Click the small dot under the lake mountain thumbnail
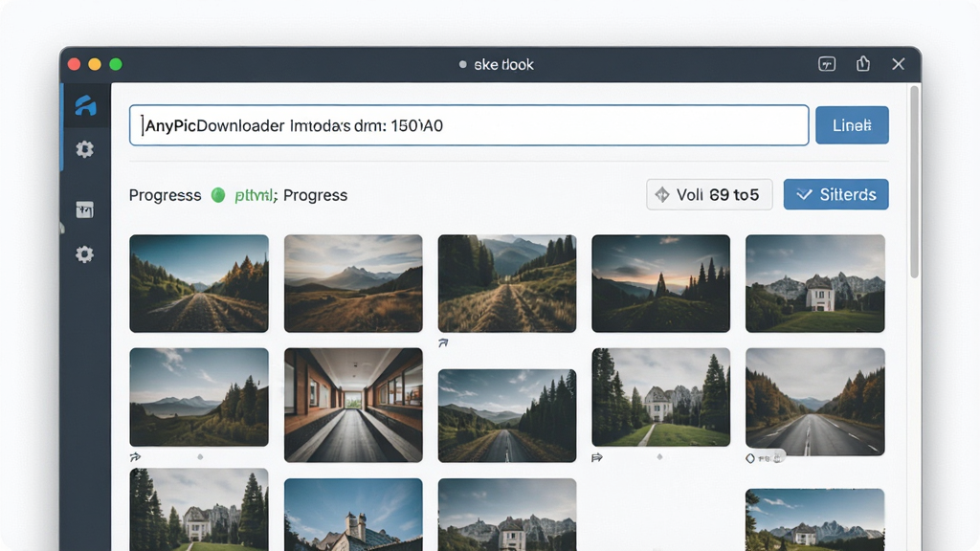Screen dimensions: 980x551 (x=200, y=457)
